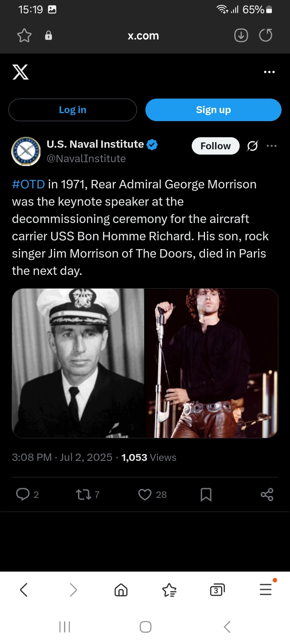Click the repost arrows icon

coord(84,494)
